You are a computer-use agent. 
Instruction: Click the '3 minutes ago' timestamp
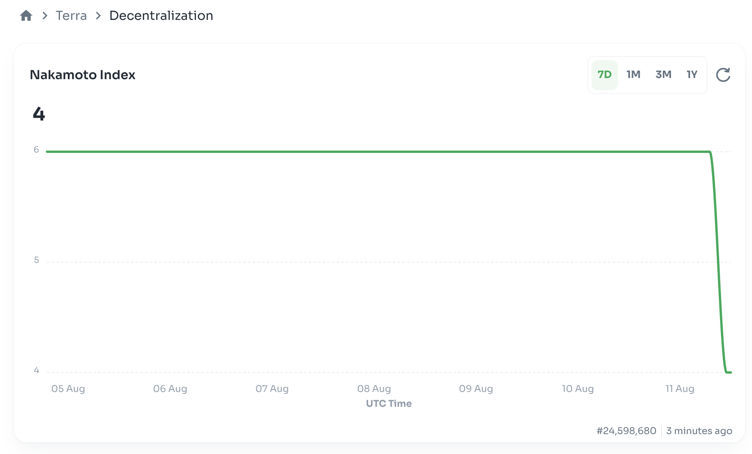699,431
